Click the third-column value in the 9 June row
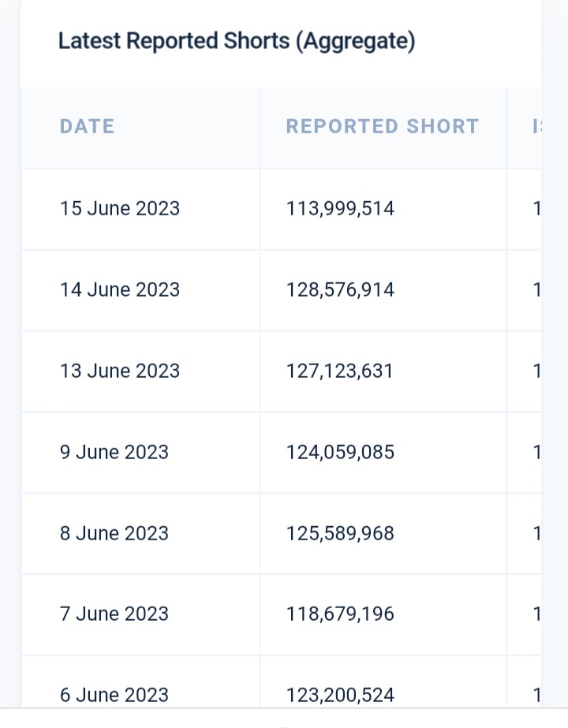Screen dimensions: 568x728 (x=536, y=453)
